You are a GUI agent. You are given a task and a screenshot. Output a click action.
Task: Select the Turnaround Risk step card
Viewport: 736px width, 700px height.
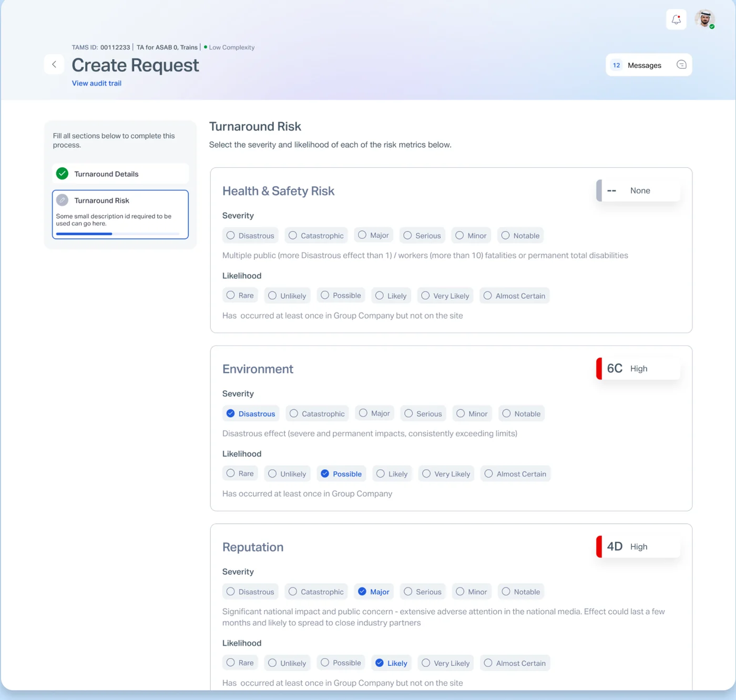120,215
